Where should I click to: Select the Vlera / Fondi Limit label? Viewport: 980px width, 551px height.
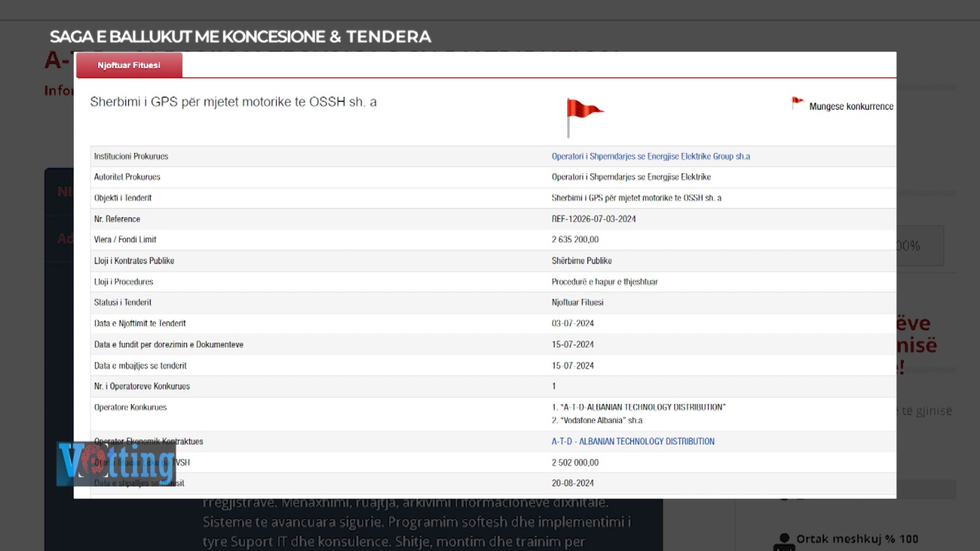[x=125, y=239]
